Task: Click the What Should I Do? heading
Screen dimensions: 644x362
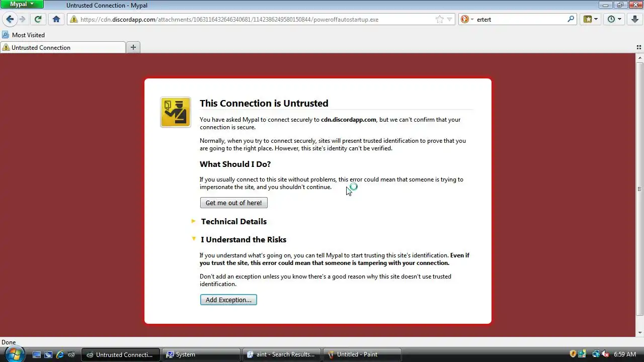Action: (x=235, y=164)
